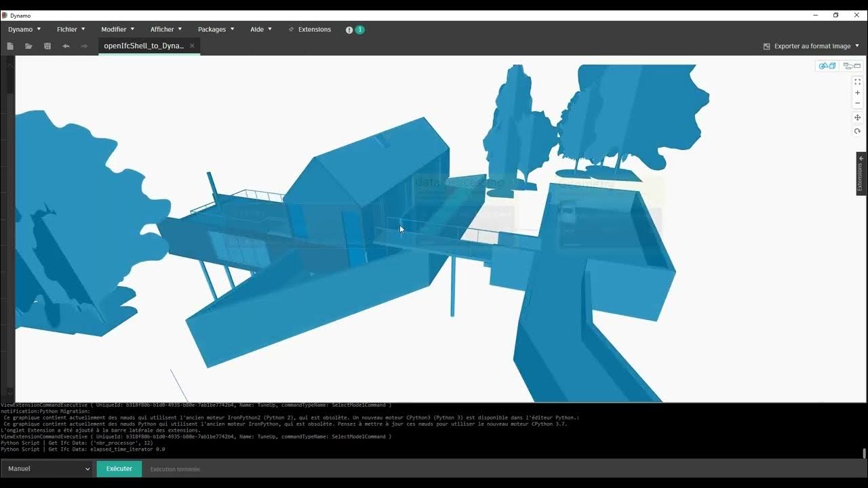Close the Dynamo window
The image size is (868, 488).
click(x=856, y=15)
